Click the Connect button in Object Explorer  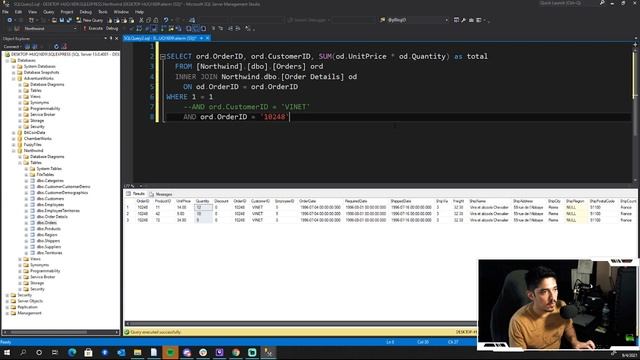tap(12, 47)
